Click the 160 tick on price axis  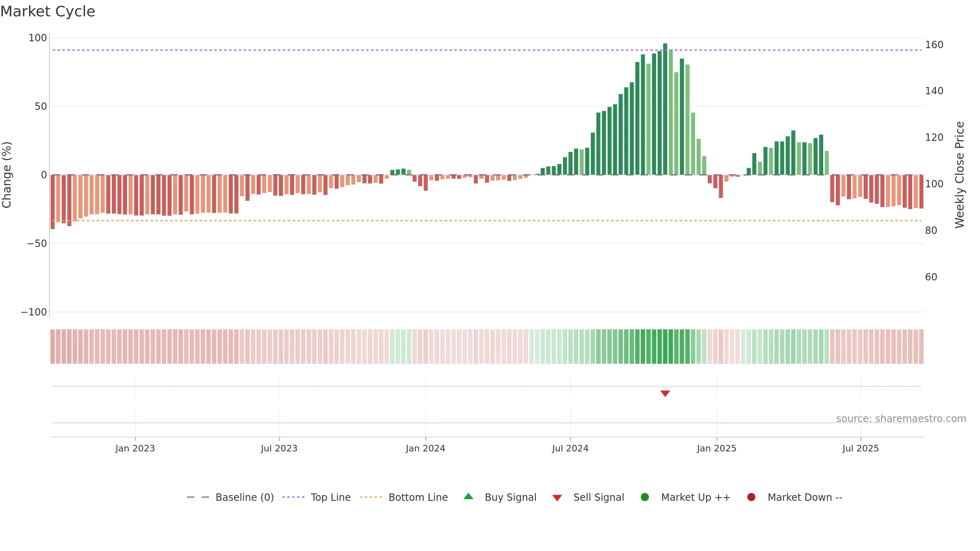pyautogui.click(x=934, y=45)
